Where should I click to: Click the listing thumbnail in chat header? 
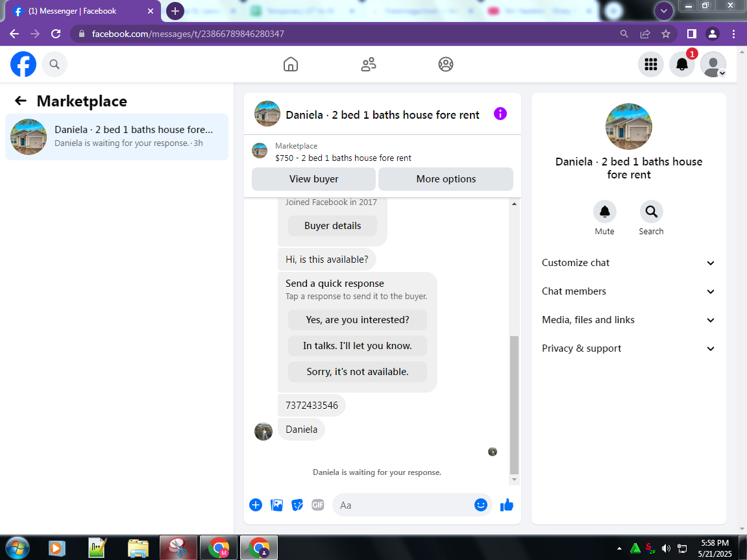coord(267,114)
